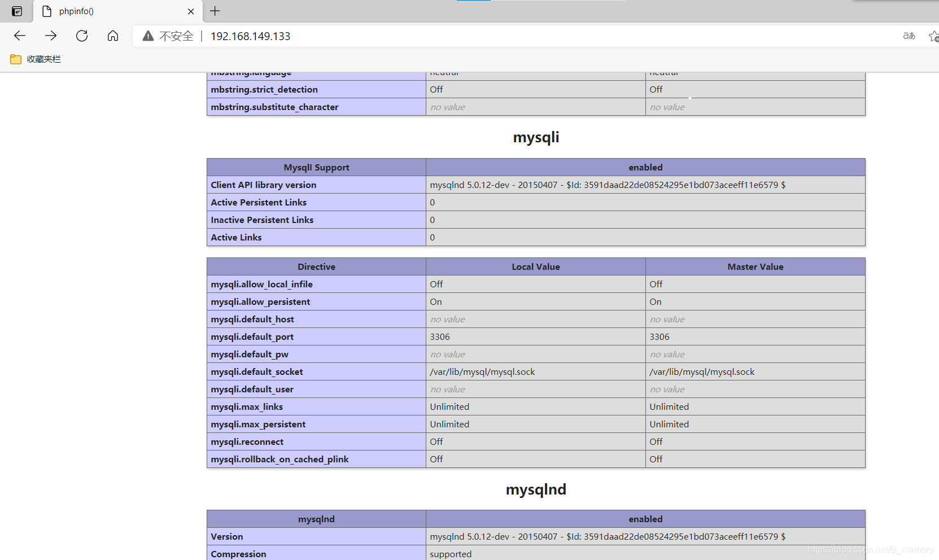This screenshot has height=560, width=939.
Task: Click mysqlnd Version row label
Action: click(x=227, y=537)
